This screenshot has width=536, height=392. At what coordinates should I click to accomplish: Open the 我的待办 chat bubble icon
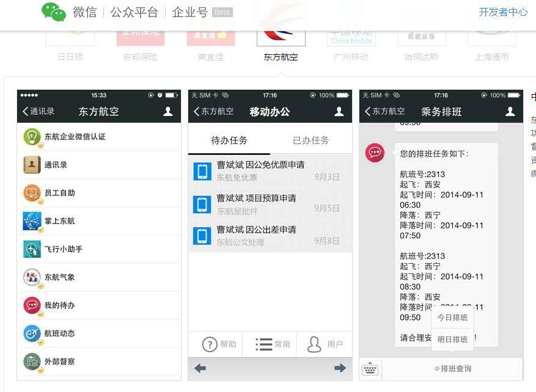(x=32, y=305)
